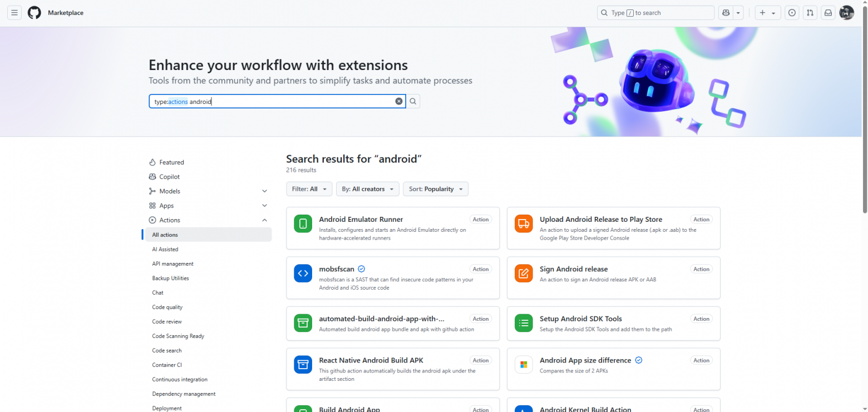Click the hamburger menu icon top left
The height and width of the screenshot is (412, 868).
click(x=14, y=12)
